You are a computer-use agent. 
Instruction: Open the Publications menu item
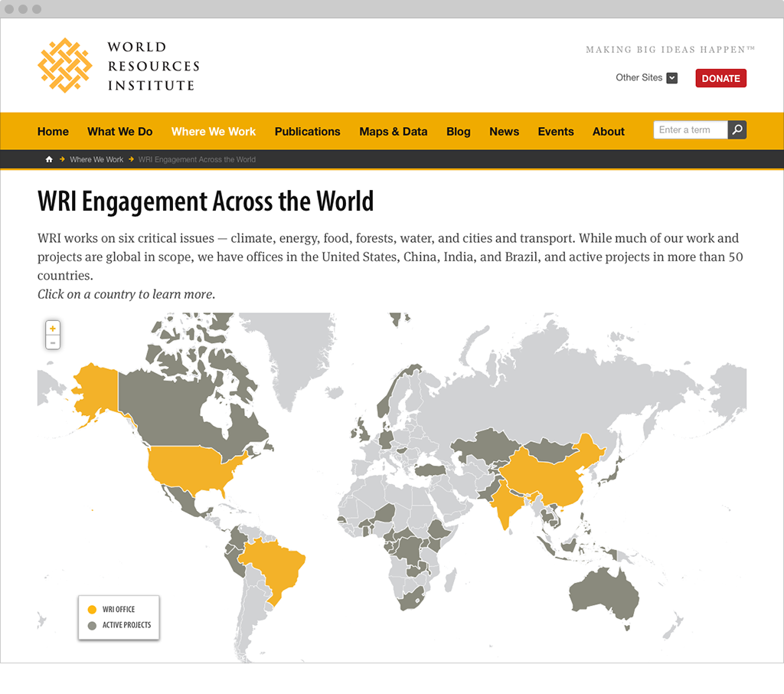point(308,132)
